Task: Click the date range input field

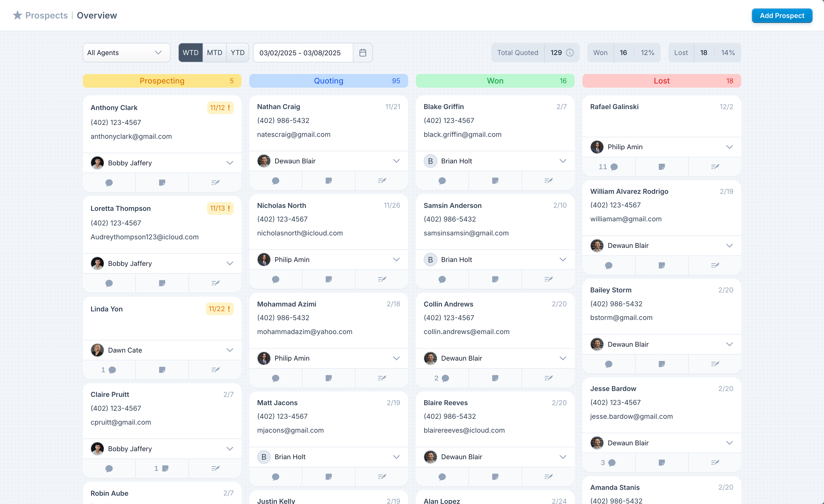Action: coord(303,53)
